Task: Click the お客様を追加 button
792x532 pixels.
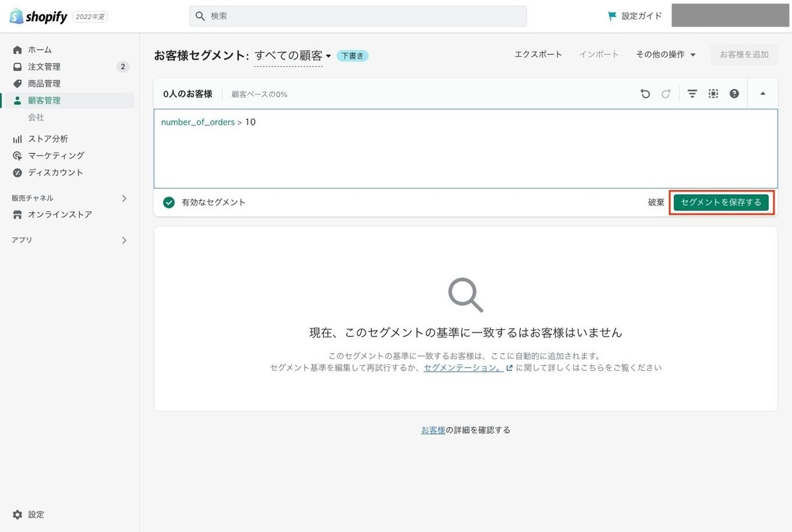Action: click(x=744, y=54)
